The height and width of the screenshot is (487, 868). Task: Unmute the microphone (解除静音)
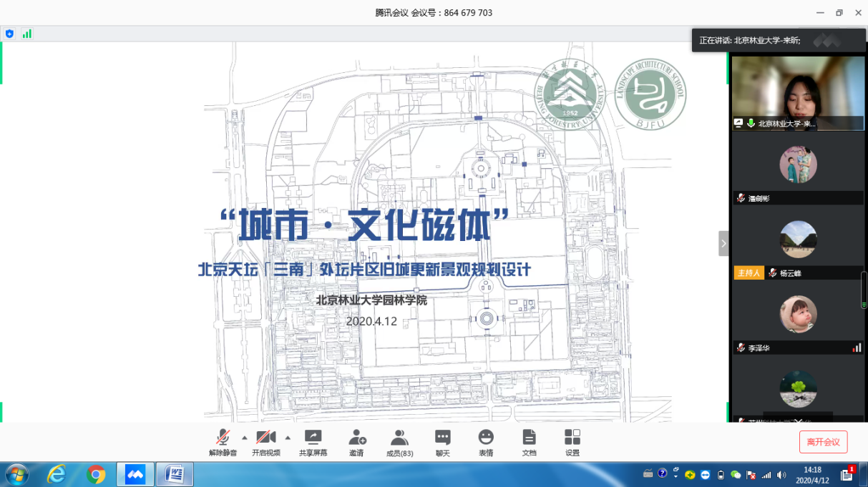[223, 441]
